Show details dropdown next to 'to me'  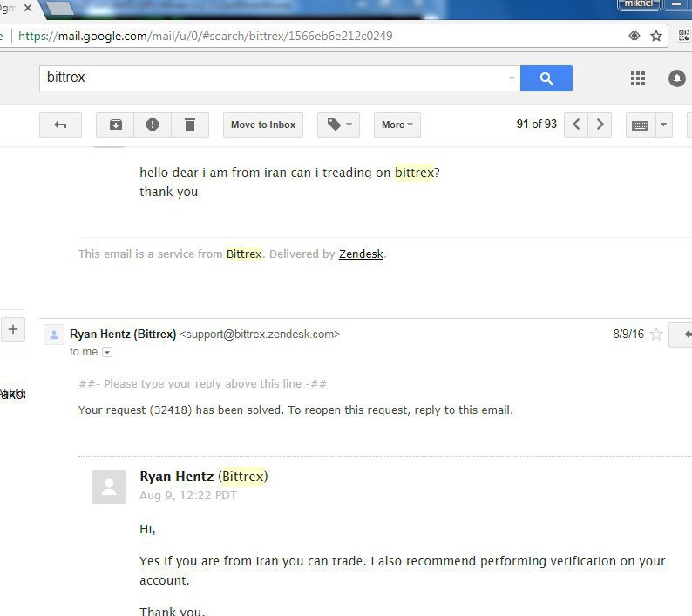[x=107, y=352]
